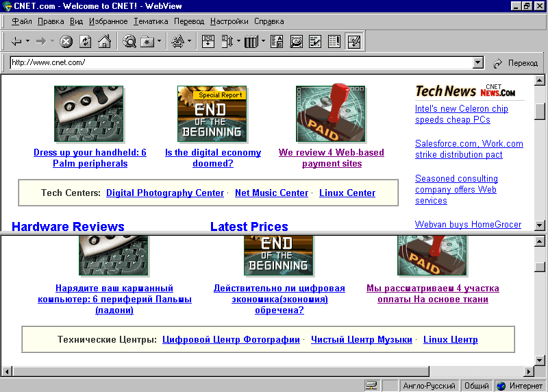Expand the Back button history dropdown
548x392 pixels.
pos(27,41)
